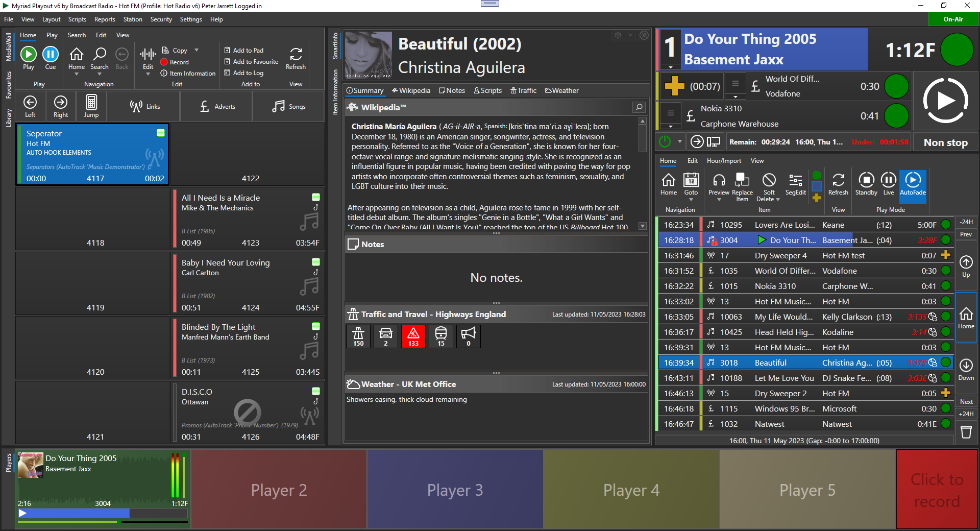Toggle green power icon in log status bar
The height and width of the screenshot is (531, 980).
click(x=665, y=141)
